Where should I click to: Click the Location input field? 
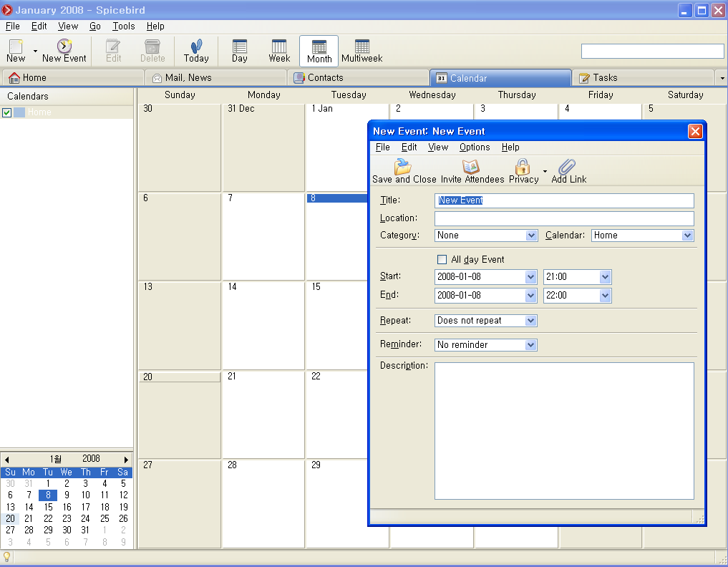click(x=564, y=218)
